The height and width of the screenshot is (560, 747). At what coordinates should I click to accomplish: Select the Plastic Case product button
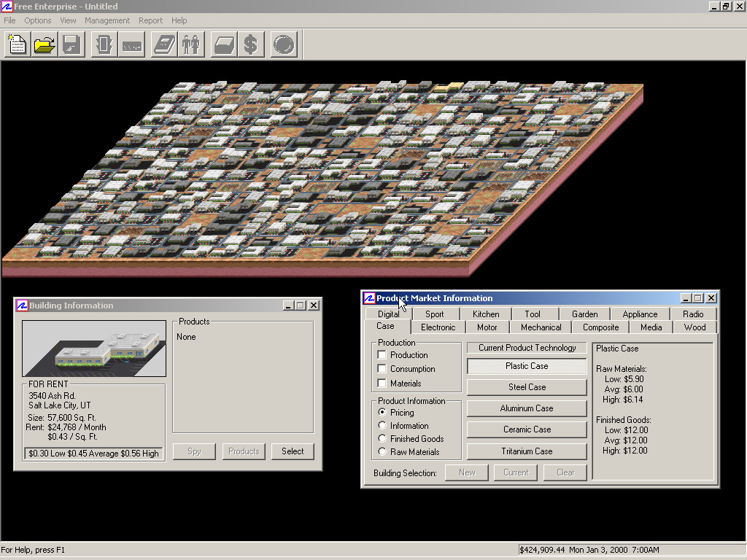click(527, 366)
